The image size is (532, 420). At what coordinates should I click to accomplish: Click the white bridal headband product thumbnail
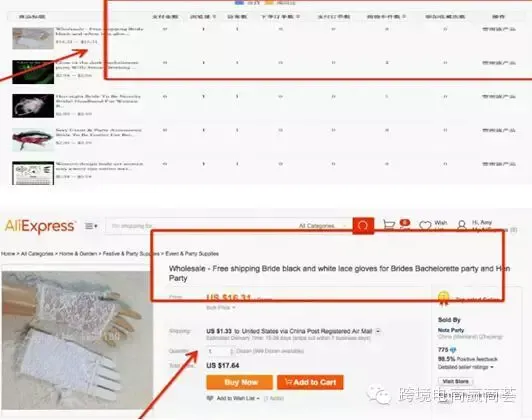click(x=33, y=106)
